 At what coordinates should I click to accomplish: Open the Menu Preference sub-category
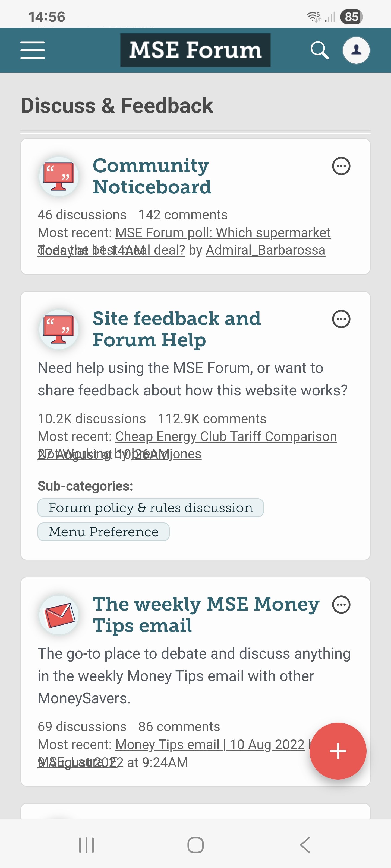pos(103,532)
